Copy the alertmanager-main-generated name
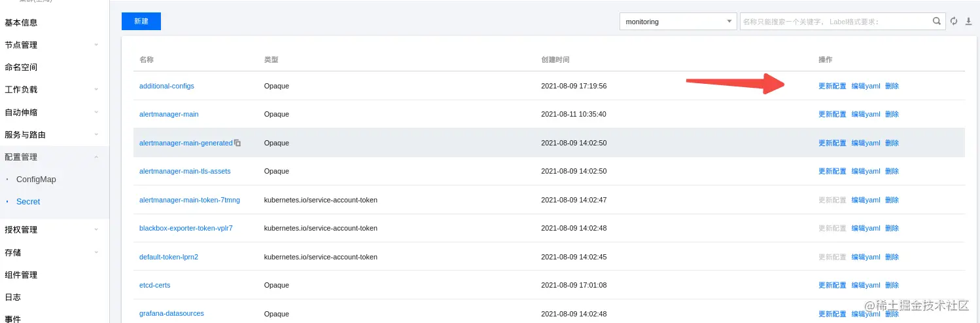 point(237,143)
